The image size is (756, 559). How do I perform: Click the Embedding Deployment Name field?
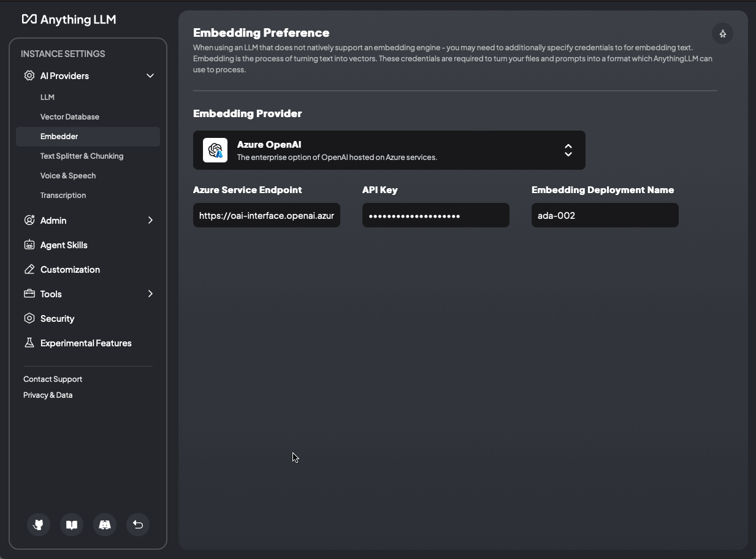pos(605,215)
